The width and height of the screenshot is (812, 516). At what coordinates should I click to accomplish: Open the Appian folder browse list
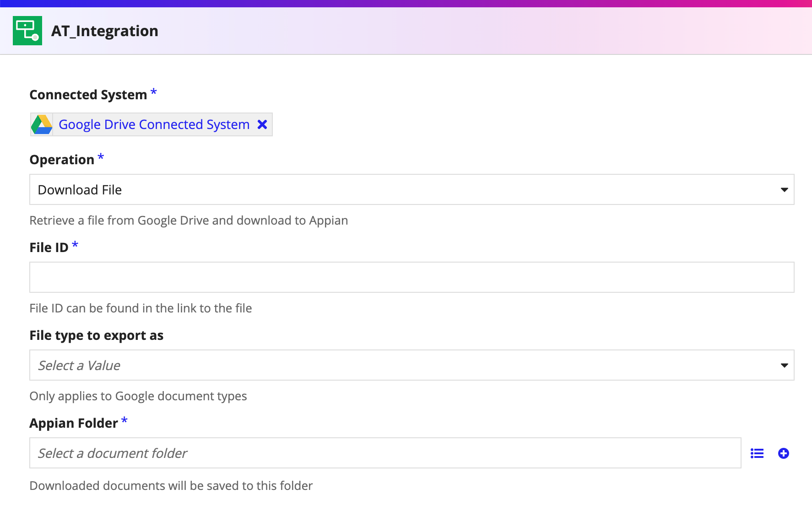757,453
